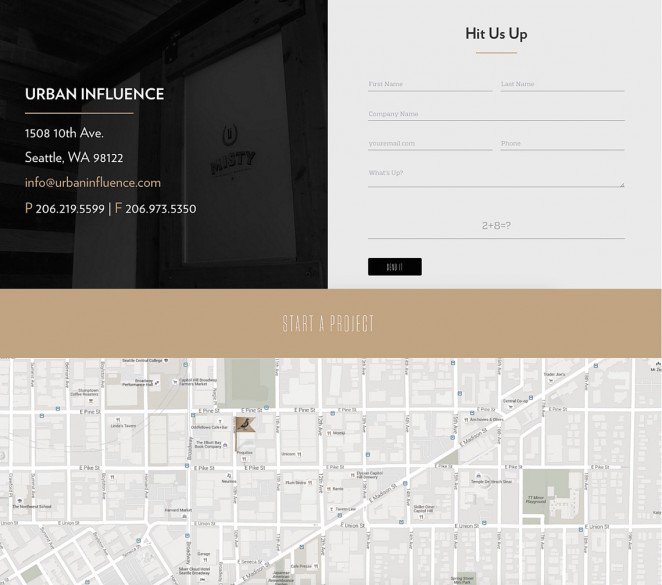Select the youremail.com email field

[430, 143]
